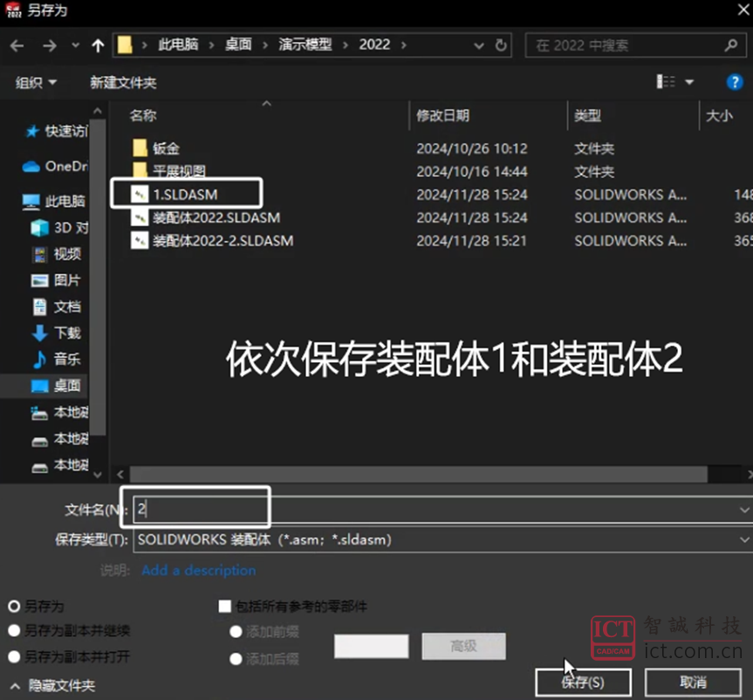The height and width of the screenshot is (700, 753).
Task: Open 快速访问 in the sidebar
Action: [56, 131]
